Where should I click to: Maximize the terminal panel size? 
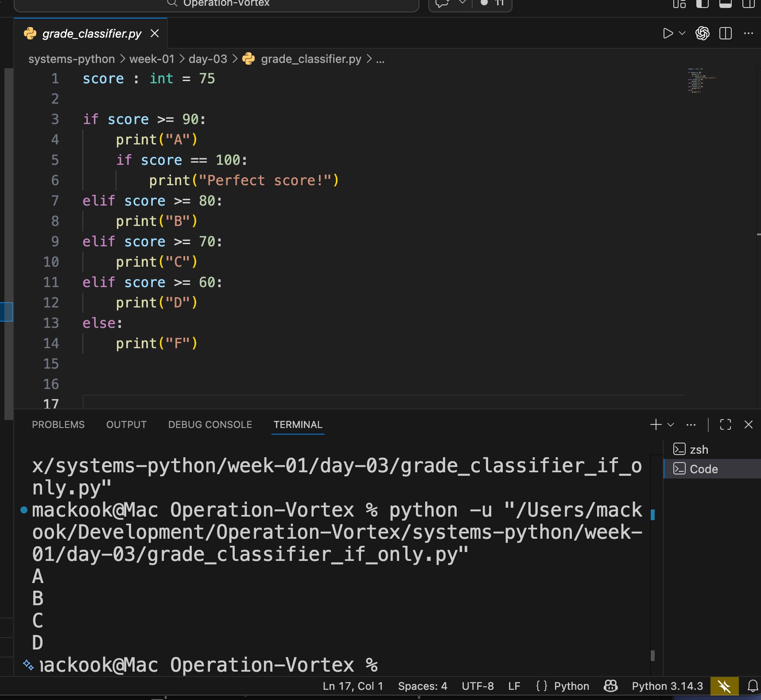pos(725,424)
